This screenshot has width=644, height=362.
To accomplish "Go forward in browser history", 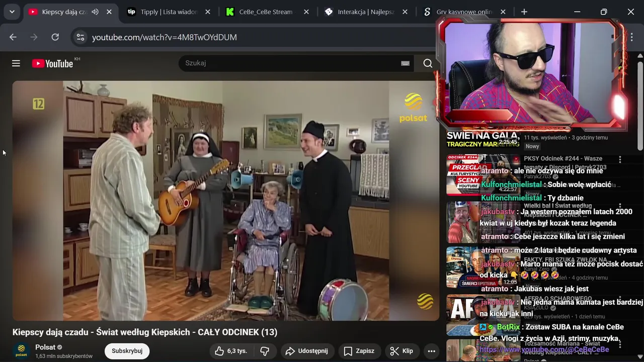I will coord(34,37).
